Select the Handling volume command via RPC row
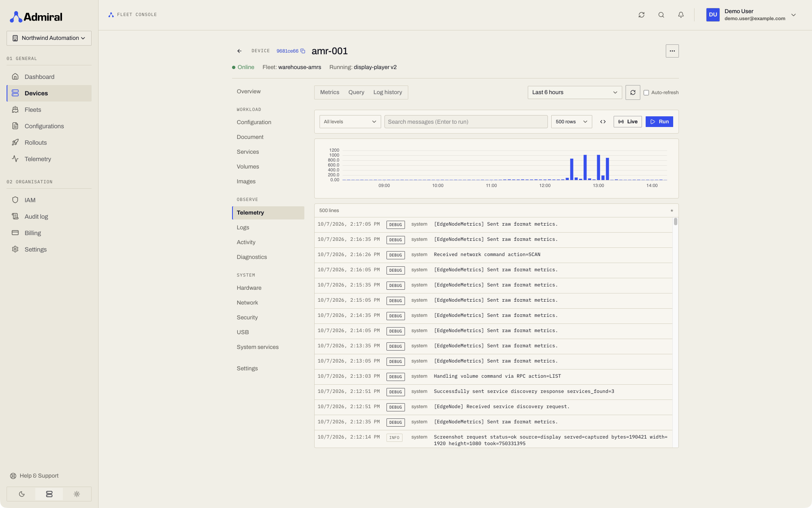The height and width of the screenshot is (508, 812). (x=493, y=377)
